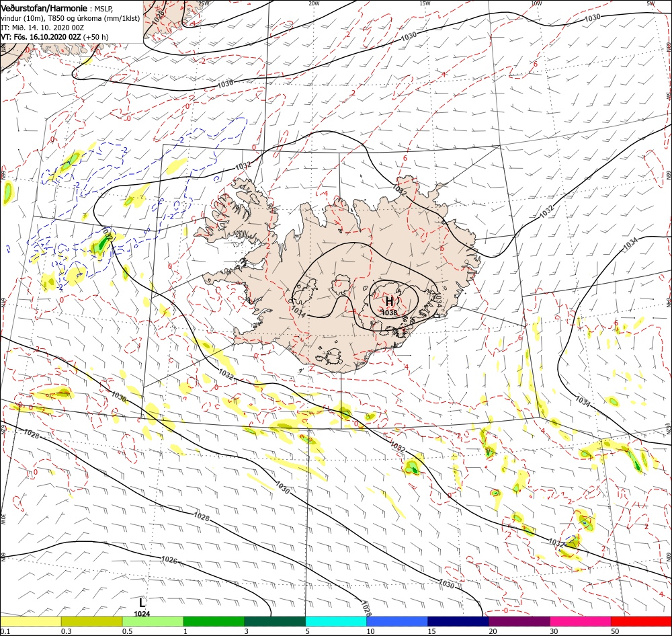Click the 1026 isobar label
Image resolution: width=672 pixels, height=636 pixels.
point(169,559)
